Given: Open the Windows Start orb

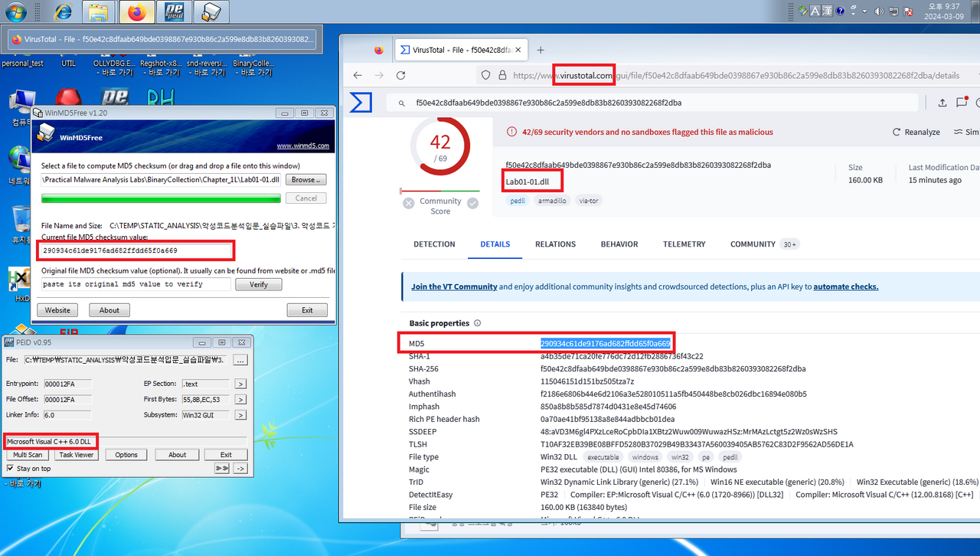Looking at the screenshot, I should point(15,12).
